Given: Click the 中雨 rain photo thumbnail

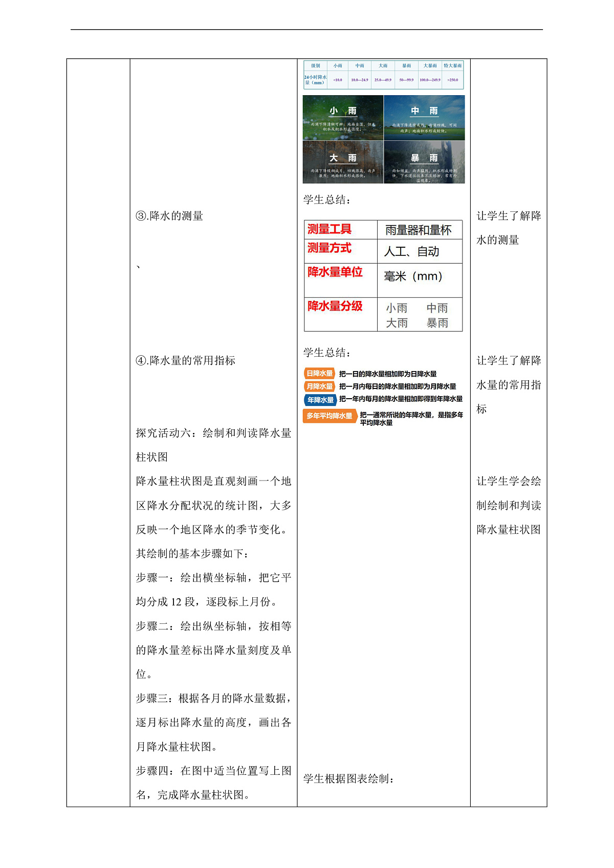Looking at the screenshot, I should [424, 118].
